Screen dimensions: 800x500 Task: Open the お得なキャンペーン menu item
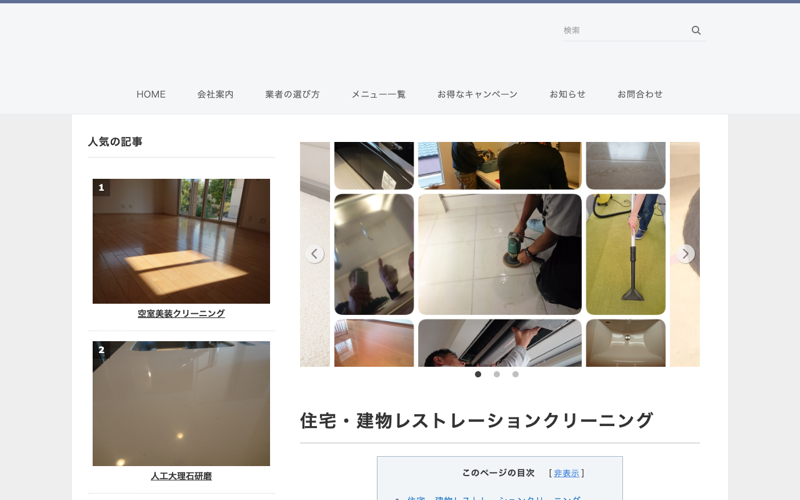point(477,94)
